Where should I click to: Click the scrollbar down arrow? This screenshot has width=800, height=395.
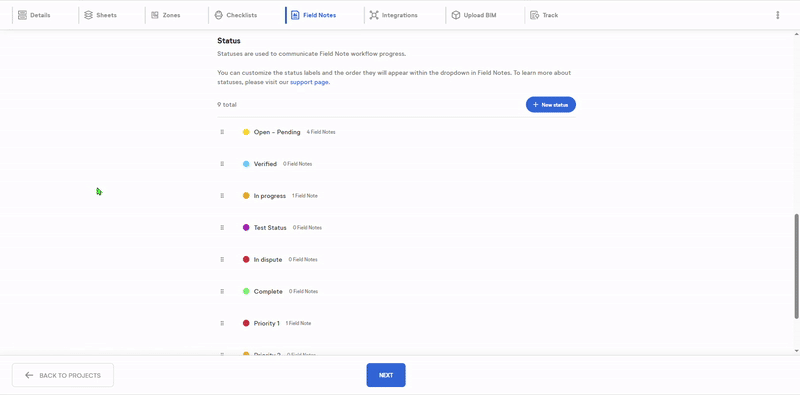coord(796,351)
